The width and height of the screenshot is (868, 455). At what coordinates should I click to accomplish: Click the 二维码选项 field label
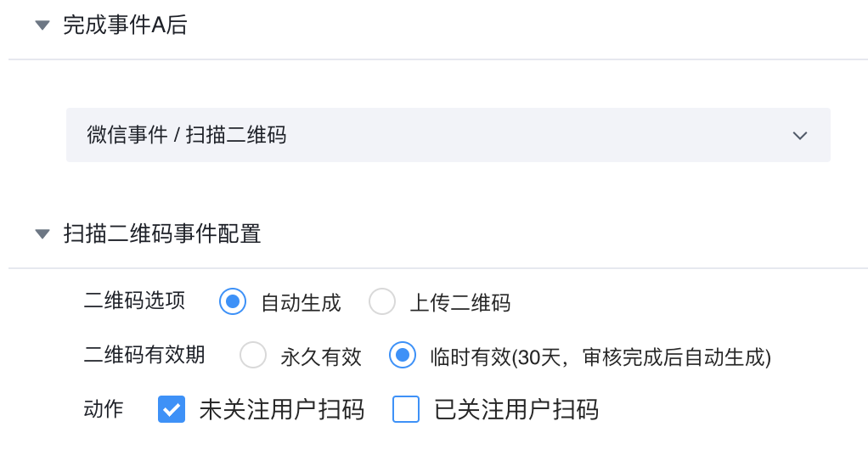pyautogui.click(x=134, y=301)
